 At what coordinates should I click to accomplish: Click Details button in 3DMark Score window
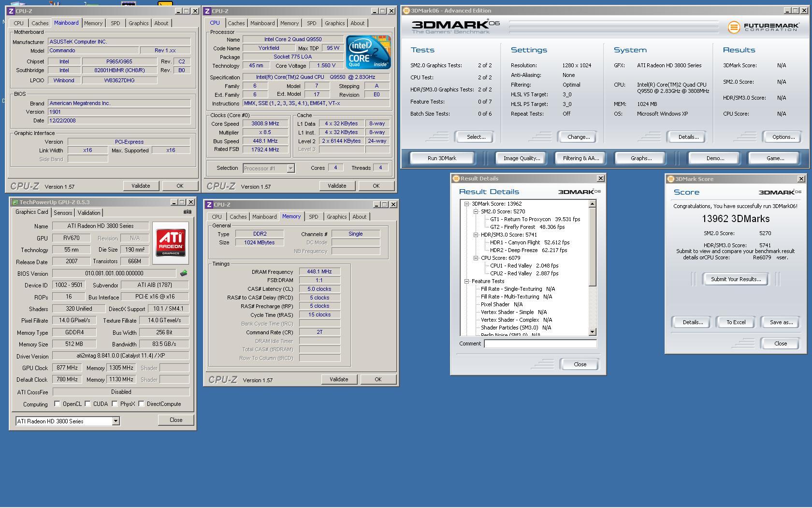tap(692, 322)
